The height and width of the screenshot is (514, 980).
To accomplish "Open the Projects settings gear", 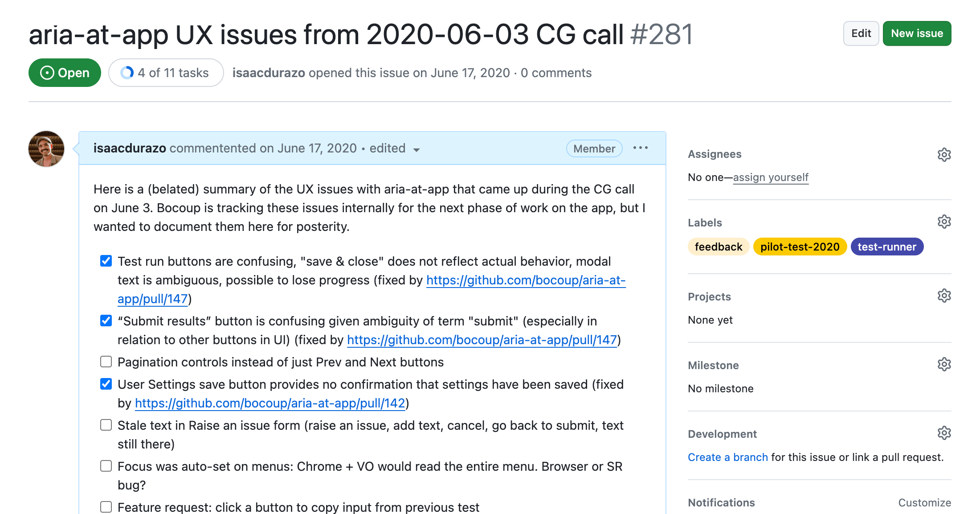I will [x=944, y=295].
